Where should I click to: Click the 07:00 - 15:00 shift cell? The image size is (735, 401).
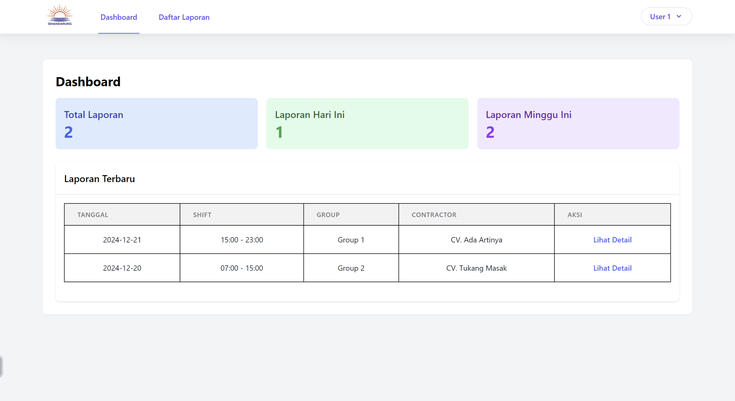tap(242, 268)
